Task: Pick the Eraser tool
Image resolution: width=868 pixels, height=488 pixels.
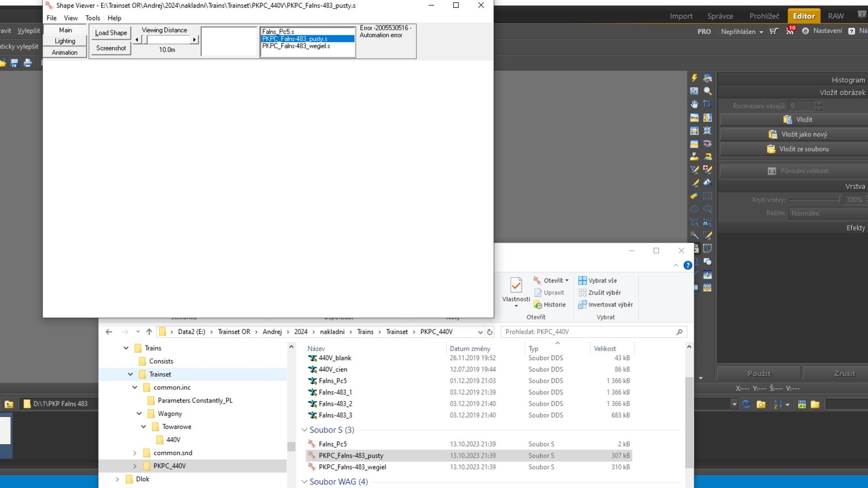Action: [x=694, y=196]
